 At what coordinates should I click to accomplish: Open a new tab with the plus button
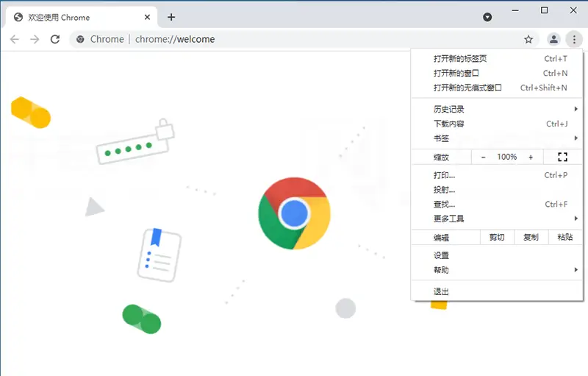pos(171,17)
